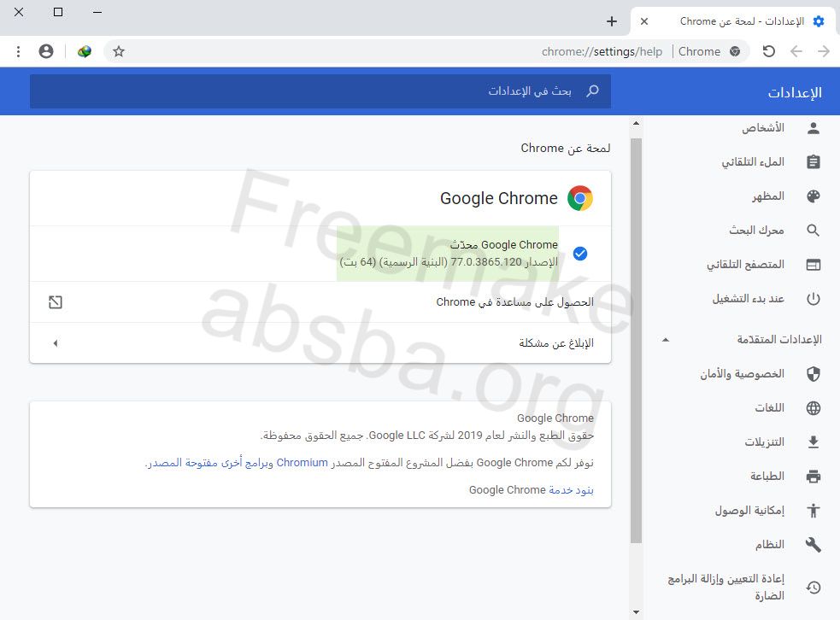Click the colorful extension icon in toolbar
This screenshot has width=840, height=620.
(84, 51)
